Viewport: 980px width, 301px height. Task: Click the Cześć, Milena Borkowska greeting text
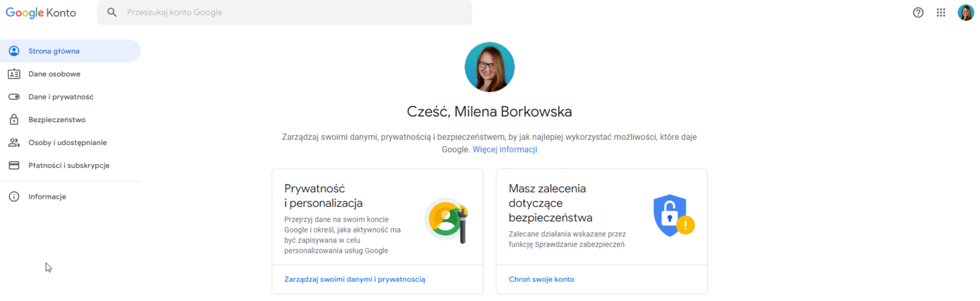coord(489,112)
